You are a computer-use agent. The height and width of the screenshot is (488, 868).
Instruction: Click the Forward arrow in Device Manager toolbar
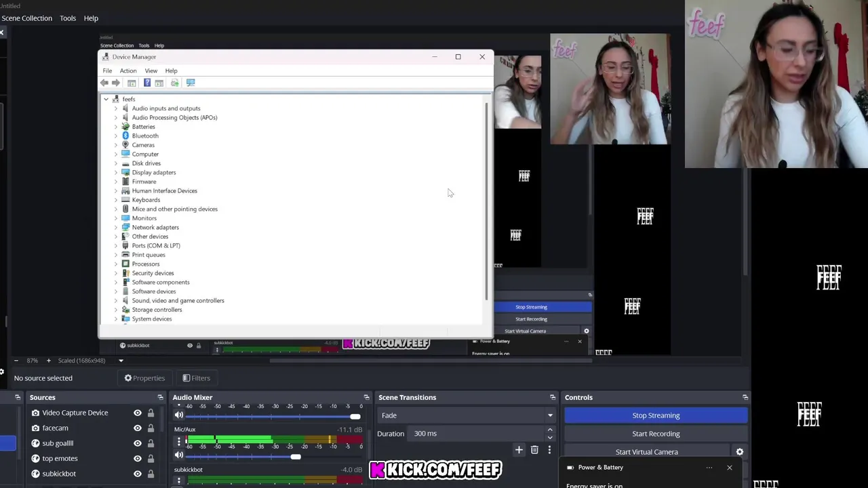(x=116, y=83)
